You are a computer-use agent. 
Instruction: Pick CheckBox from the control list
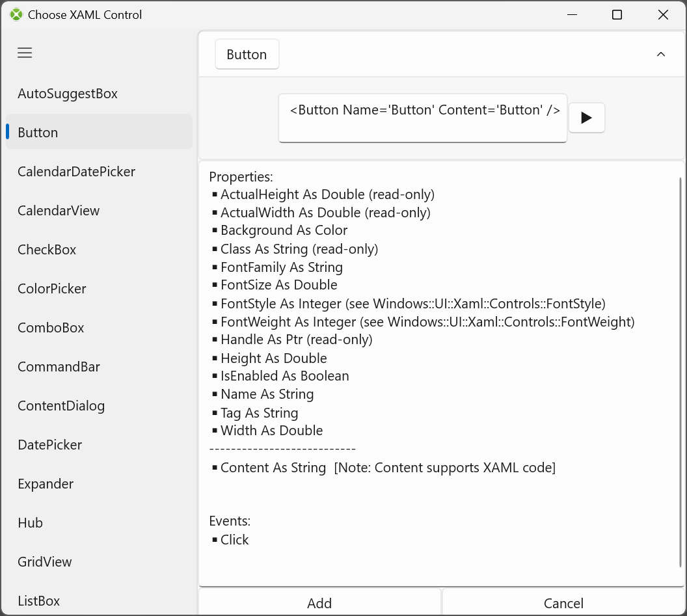(47, 250)
